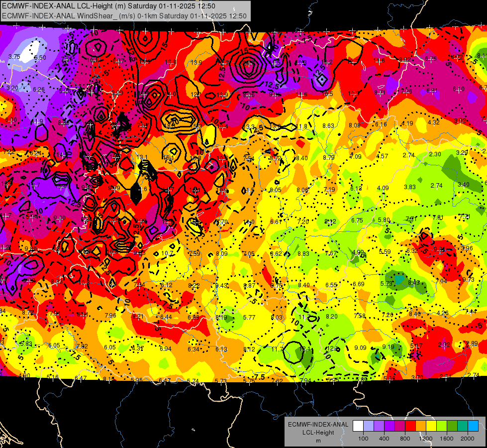Click the map value 3.40
Viewport: 487px width, 448px height.
(x=464, y=184)
